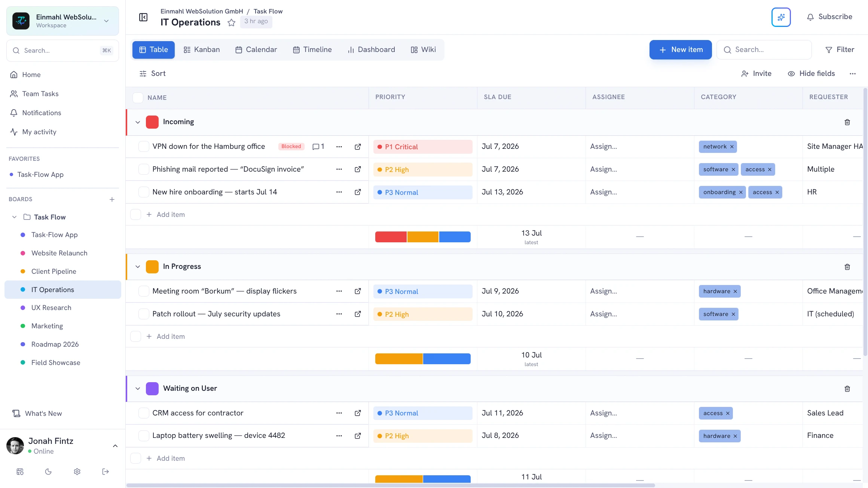Open more options for Phishing mail row
This screenshot has width=868, height=488.
(x=339, y=169)
